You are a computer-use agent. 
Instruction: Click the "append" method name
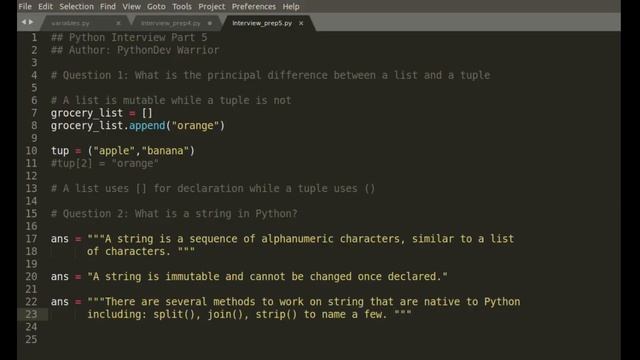click(x=147, y=126)
